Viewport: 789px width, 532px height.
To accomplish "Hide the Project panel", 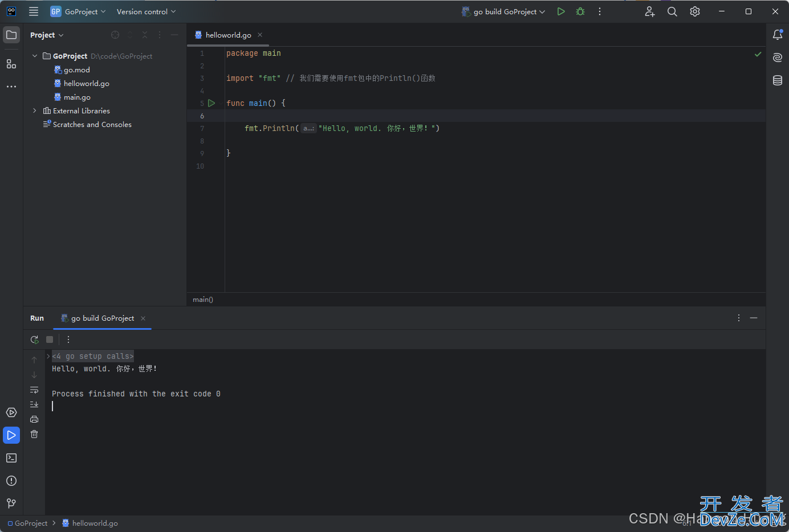I will [x=174, y=35].
